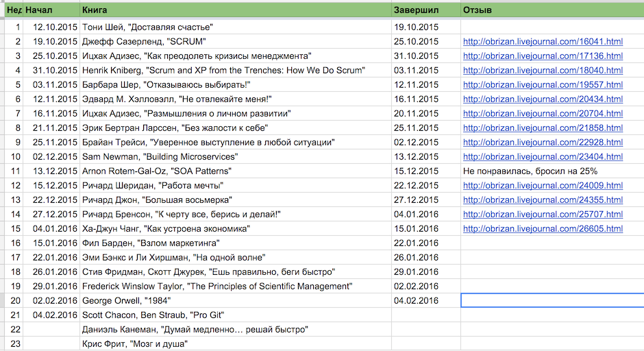Select the week number cell 15
The width and height of the screenshot is (644, 351).
(x=14, y=228)
